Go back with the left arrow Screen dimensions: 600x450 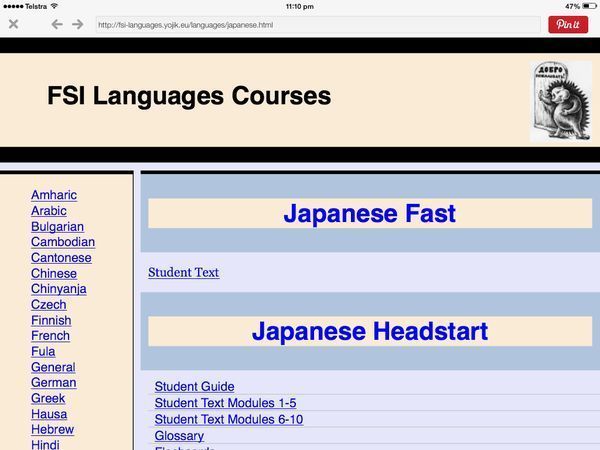[x=57, y=24]
